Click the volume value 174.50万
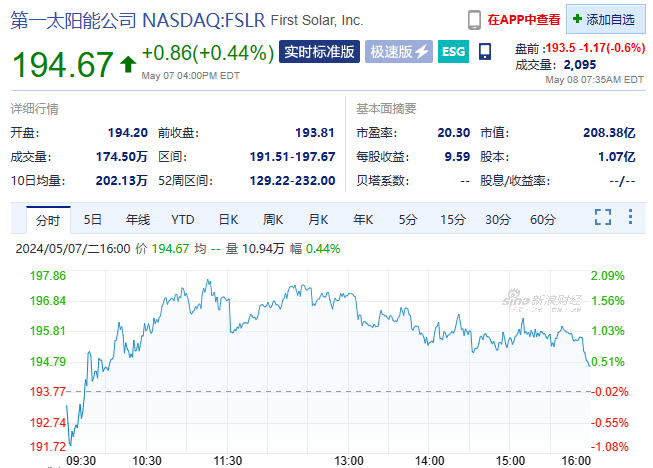The width and height of the screenshot is (653, 468). coord(122,157)
